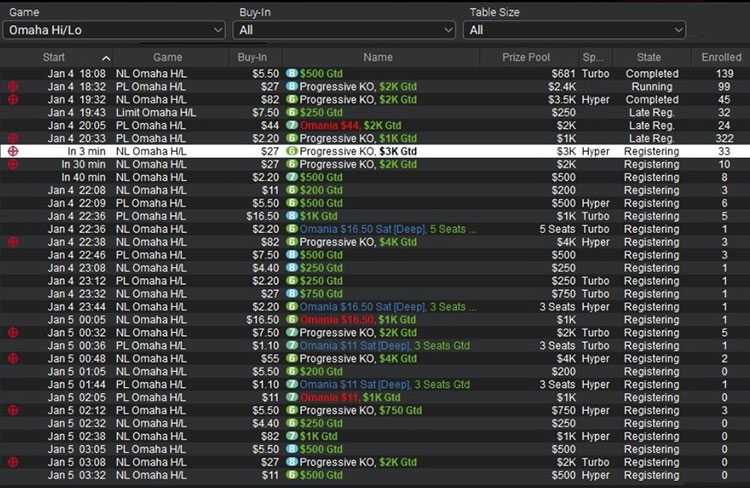Open the Game dropdown showing Omaha Hi/Lo
The height and width of the screenshot is (488, 750).
[115, 30]
